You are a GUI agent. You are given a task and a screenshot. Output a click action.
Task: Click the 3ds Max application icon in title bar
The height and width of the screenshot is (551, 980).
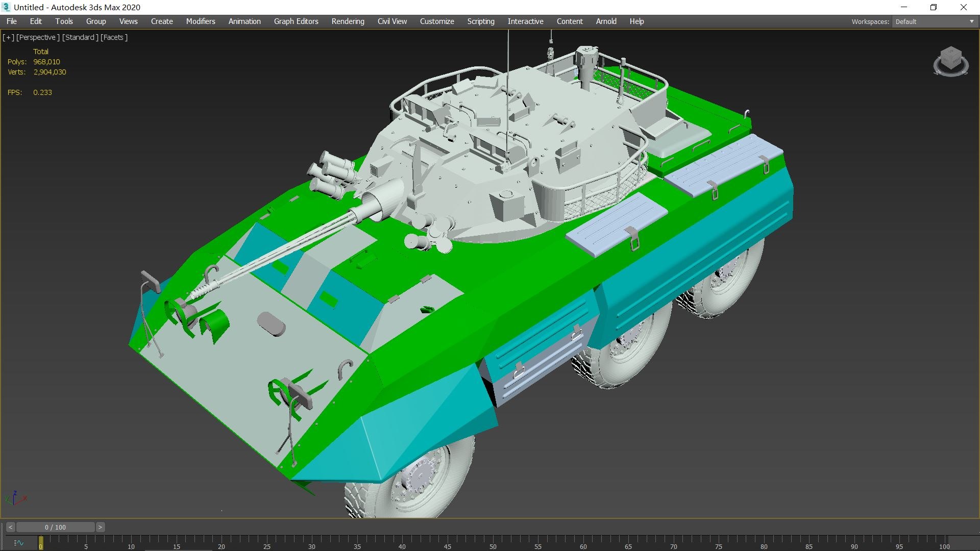[x=6, y=7]
